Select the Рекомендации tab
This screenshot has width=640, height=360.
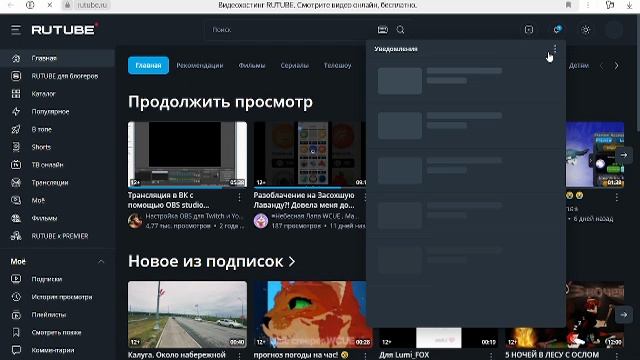tap(200, 65)
